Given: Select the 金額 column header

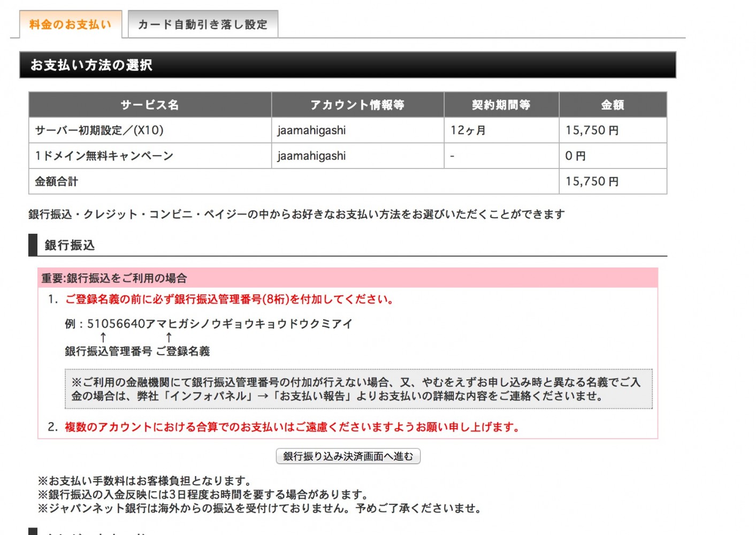Looking at the screenshot, I should [613, 105].
